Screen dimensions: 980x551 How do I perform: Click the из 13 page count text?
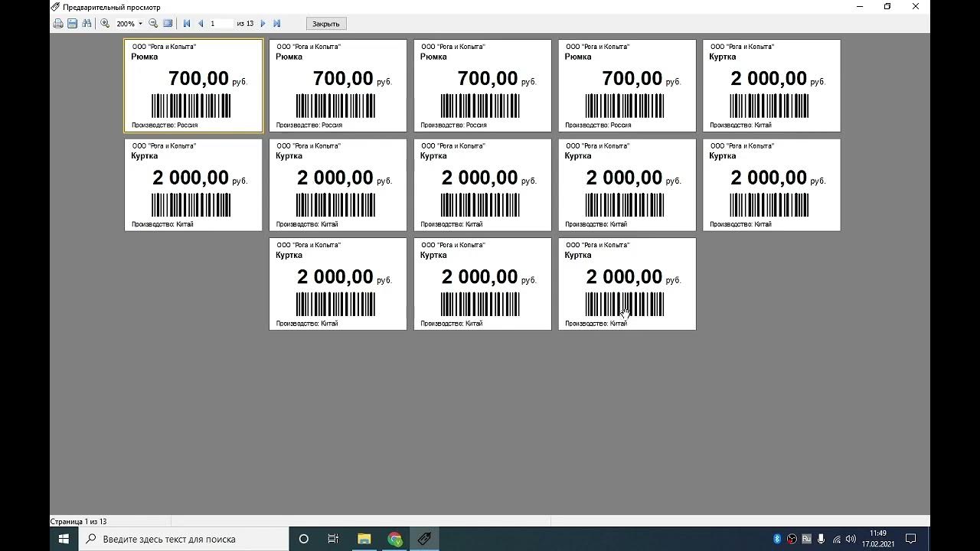click(245, 24)
